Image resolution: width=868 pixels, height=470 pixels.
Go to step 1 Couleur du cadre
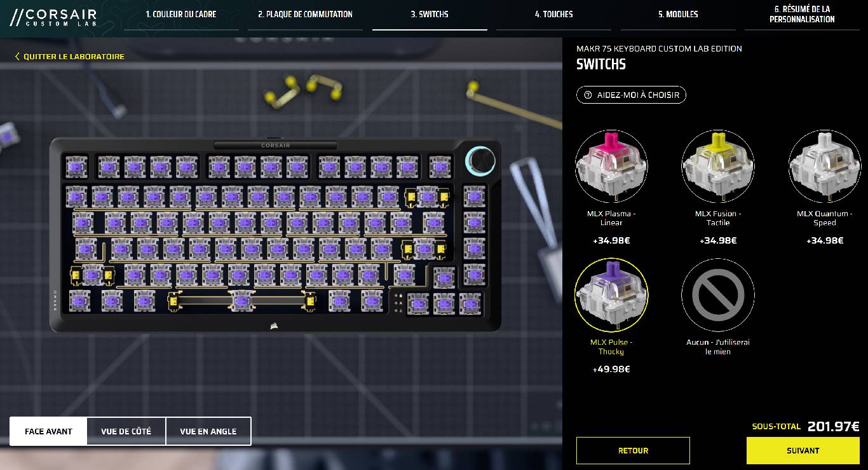click(x=181, y=14)
